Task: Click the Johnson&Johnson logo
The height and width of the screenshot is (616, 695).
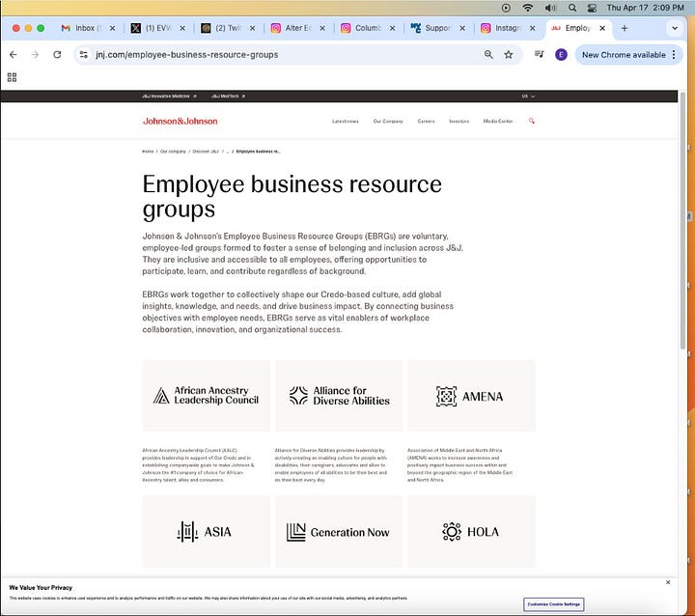Action: (x=180, y=121)
